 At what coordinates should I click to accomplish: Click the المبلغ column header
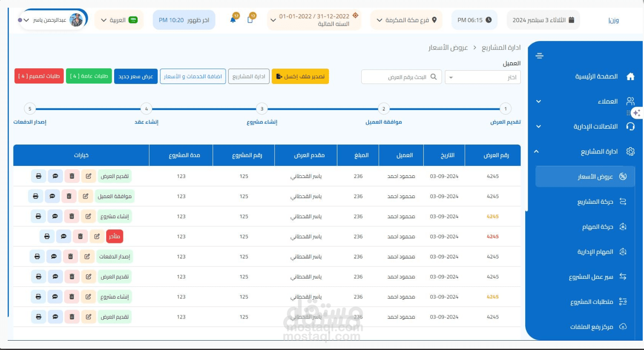click(358, 155)
